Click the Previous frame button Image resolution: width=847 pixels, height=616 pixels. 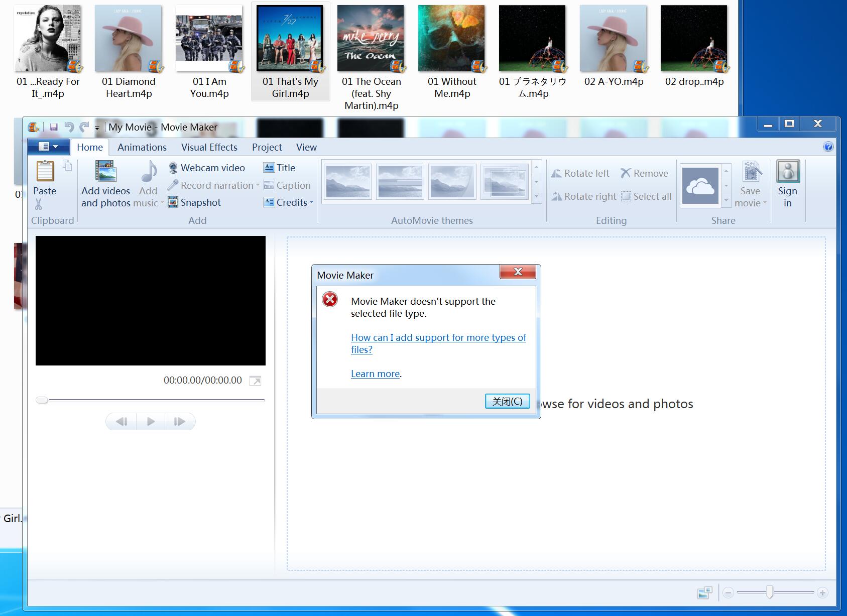(x=122, y=422)
